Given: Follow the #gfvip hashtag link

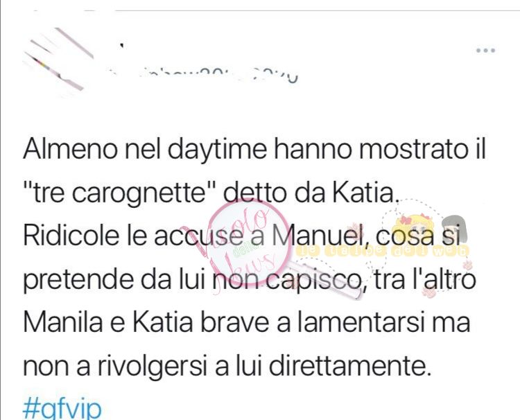Looking at the screenshot, I should [62, 409].
